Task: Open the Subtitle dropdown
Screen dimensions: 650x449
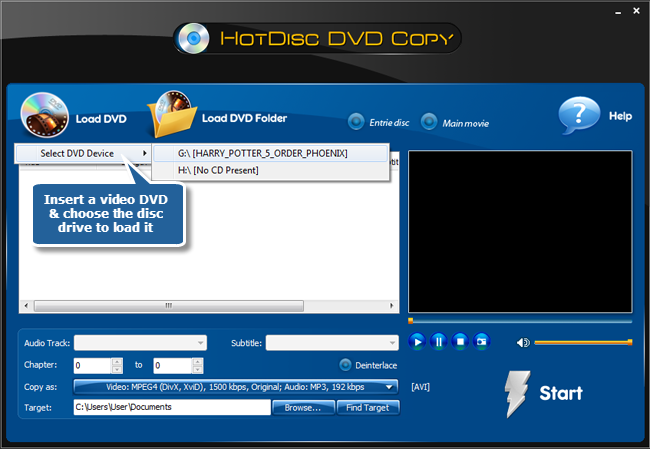Action: coord(332,343)
